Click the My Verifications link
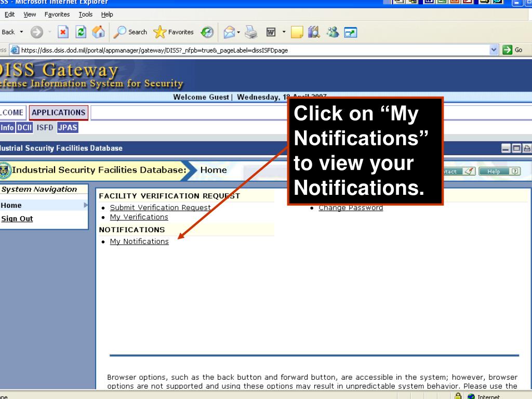The width and height of the screenshot is (532, 399). pos(139,217)
